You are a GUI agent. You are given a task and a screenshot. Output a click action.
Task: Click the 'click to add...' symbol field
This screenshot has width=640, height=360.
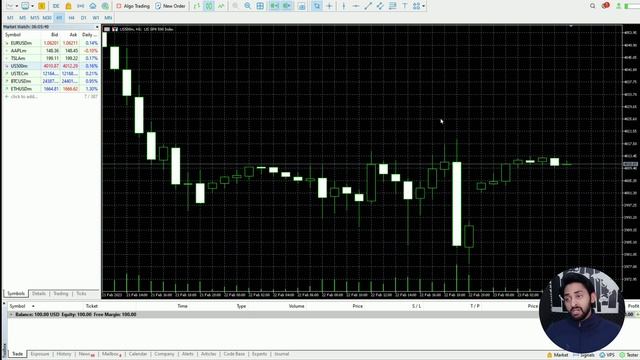[x=24, y=97]
